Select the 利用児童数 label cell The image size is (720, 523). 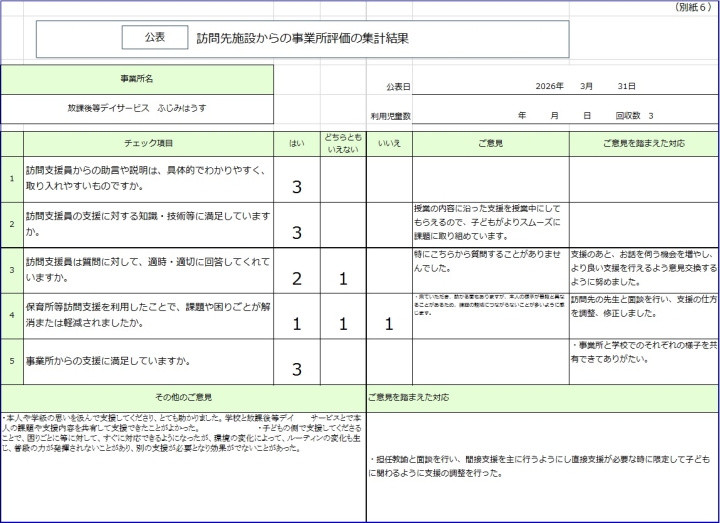pos(391,116)
